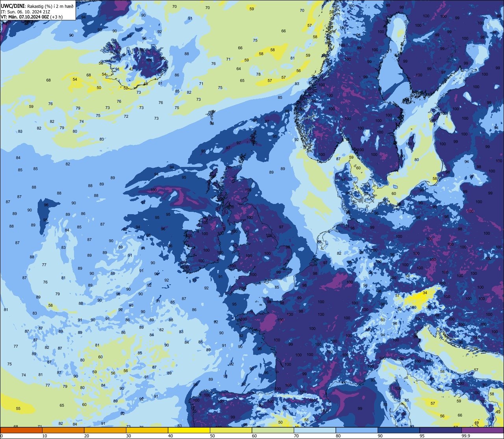Pick the pale yellow 50–60 legend swatch
Image resolution: width=504 pixels, height=439 pixels.
click(x=231, y=430)
